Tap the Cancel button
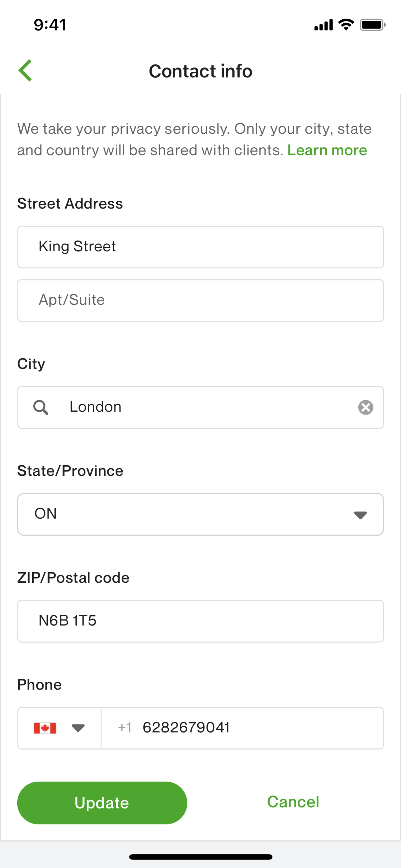 [x=293, y=802]
